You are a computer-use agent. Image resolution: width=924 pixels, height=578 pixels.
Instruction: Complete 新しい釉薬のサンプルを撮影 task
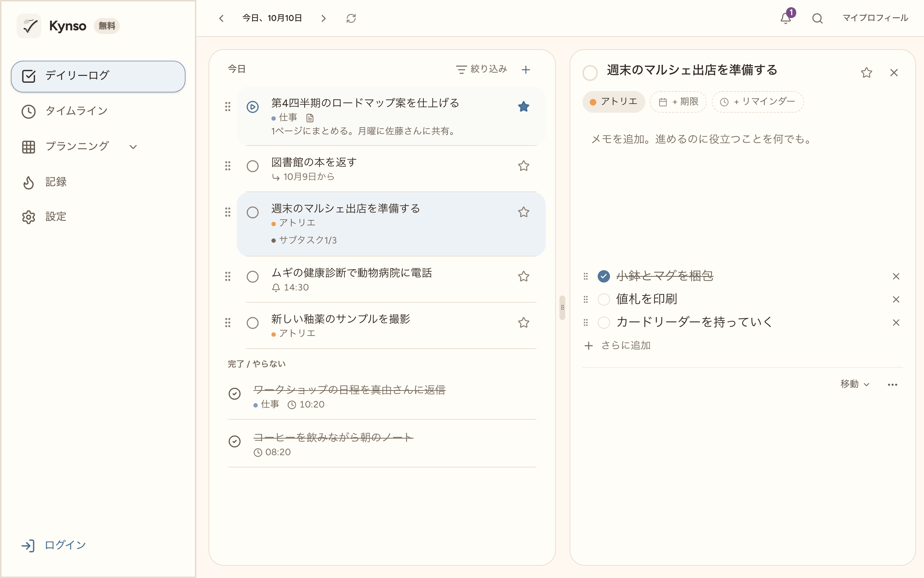(x=252, y=323)
